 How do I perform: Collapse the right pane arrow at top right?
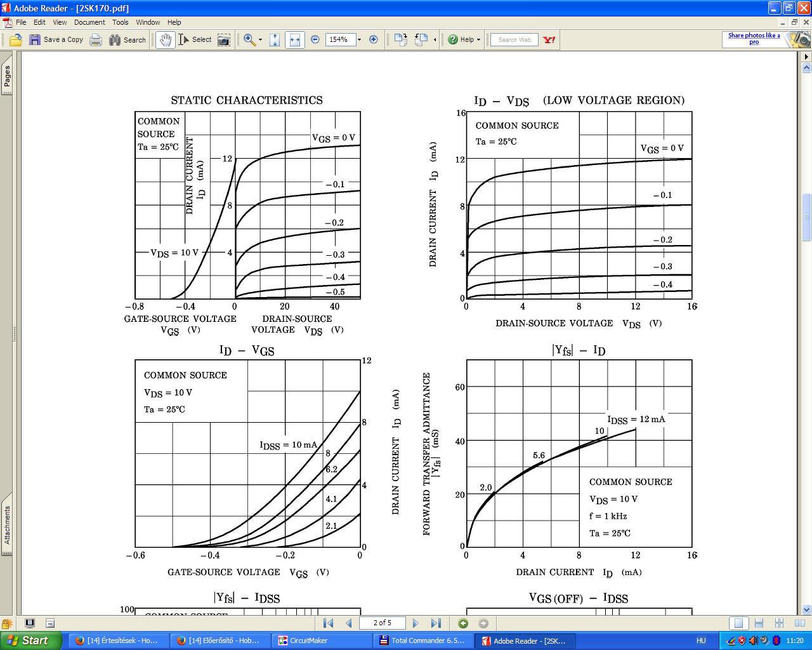coord(807,57)
